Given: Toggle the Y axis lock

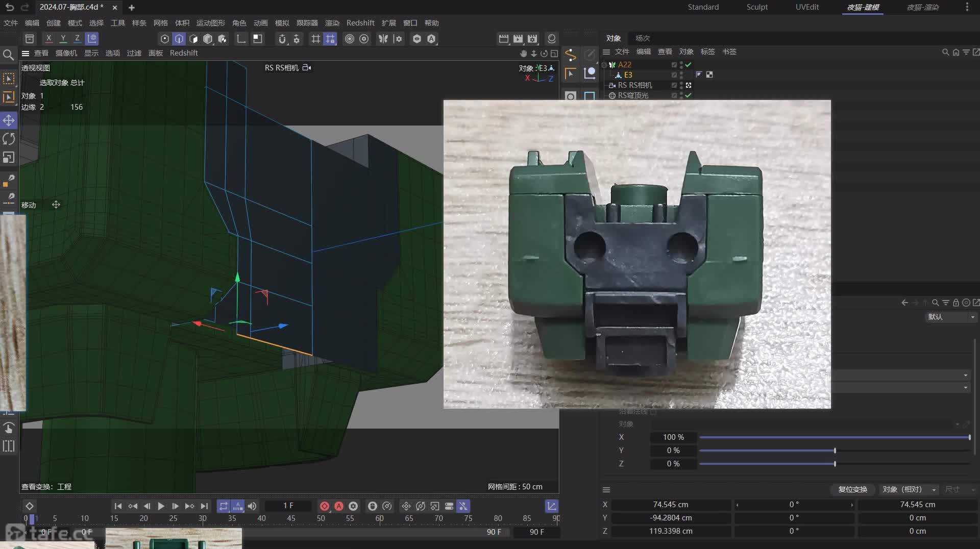Looking at the screenshot, I should (x=63, y=39).
